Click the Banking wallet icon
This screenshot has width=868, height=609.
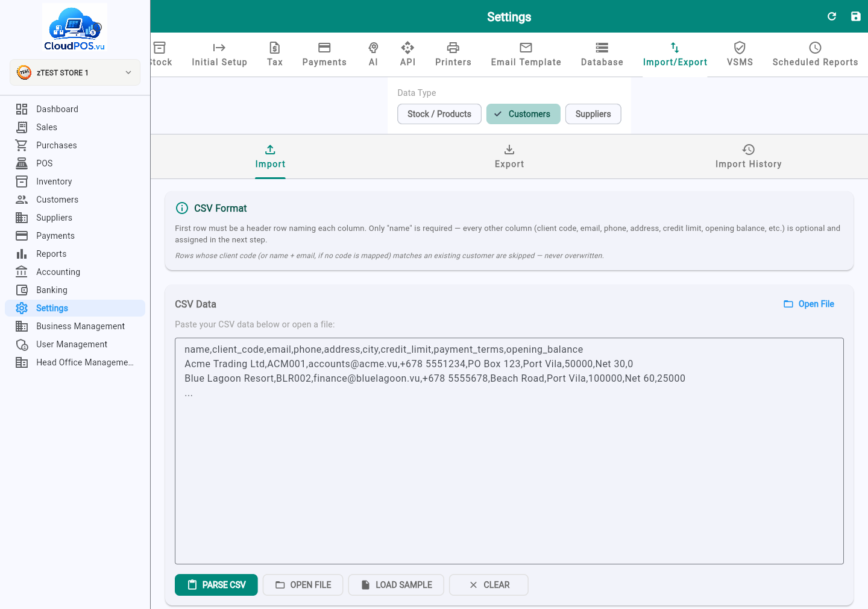click(22, 290)
